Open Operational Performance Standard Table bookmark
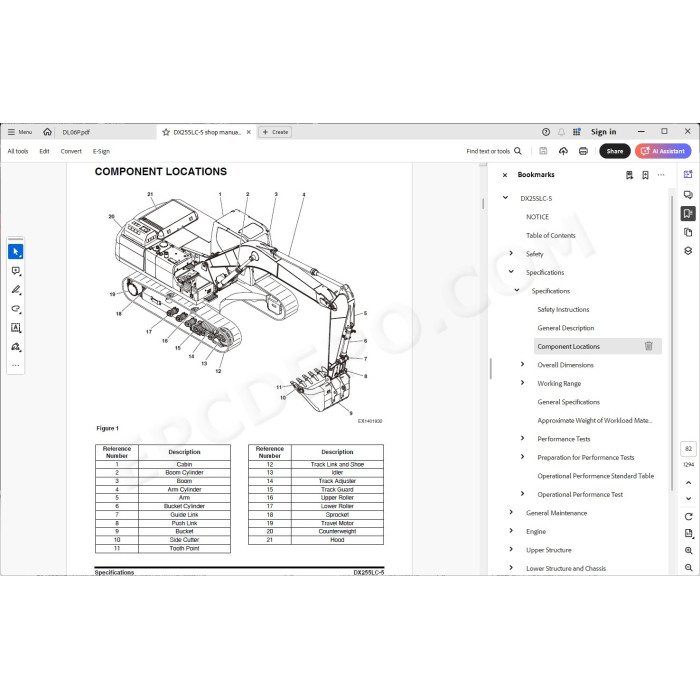700x700 pixels. click(596, 476)
